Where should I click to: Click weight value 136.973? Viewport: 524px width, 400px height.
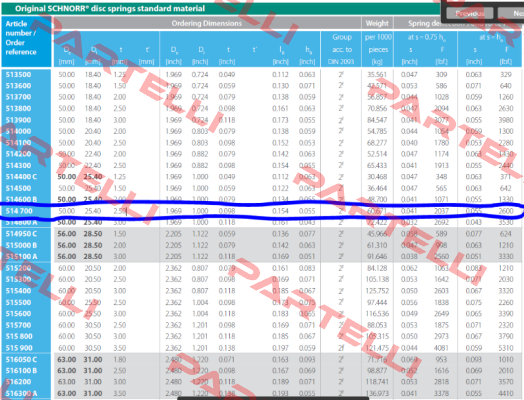click(377, 393)
